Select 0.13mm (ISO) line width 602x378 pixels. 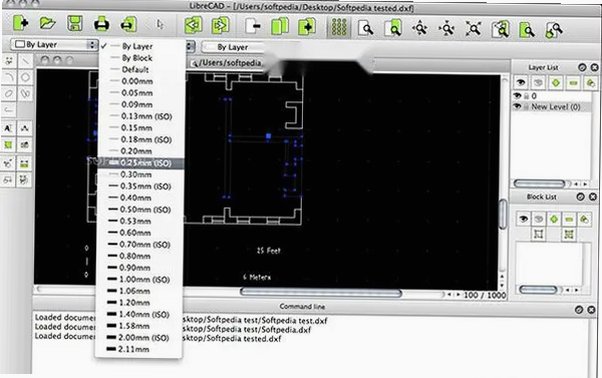click(141, 116)
